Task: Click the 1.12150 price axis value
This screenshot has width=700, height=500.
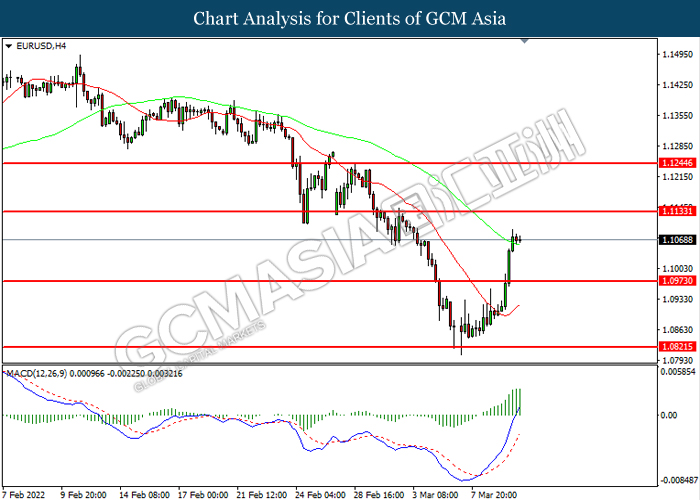Action: coord(678,177)
